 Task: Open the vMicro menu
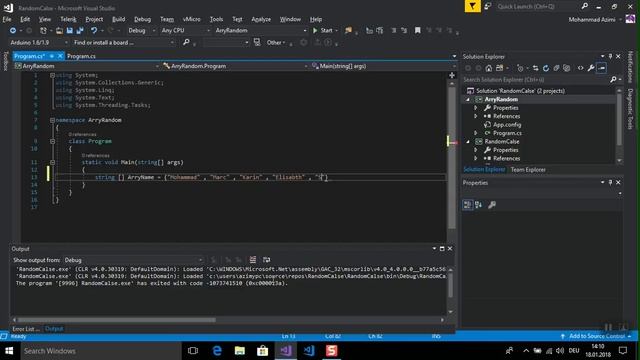coord(191,19)
